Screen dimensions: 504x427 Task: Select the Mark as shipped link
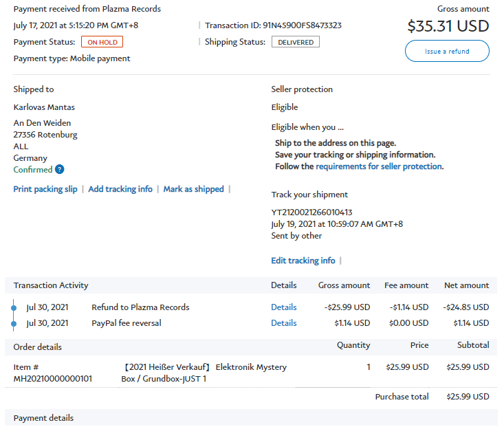[193, 189]
